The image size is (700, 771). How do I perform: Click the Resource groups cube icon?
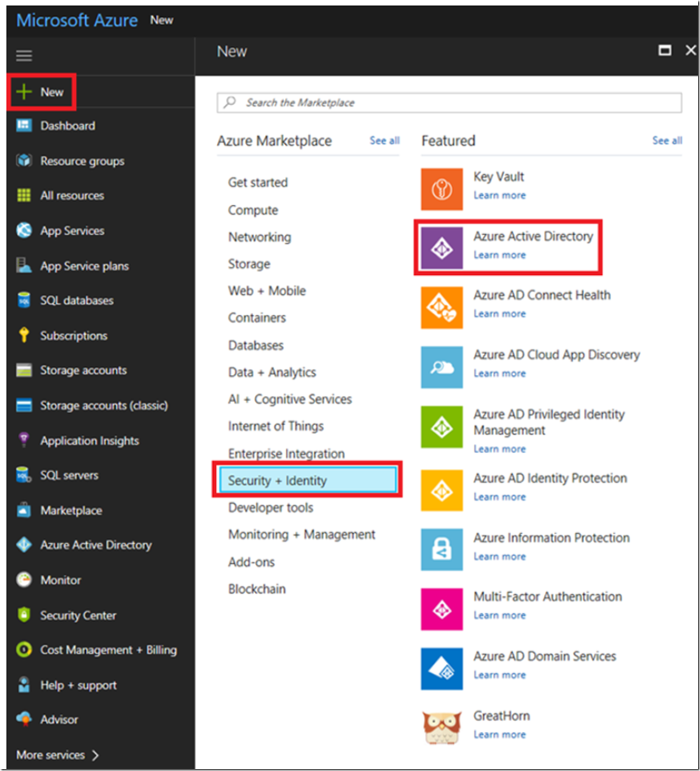[24, 160]
